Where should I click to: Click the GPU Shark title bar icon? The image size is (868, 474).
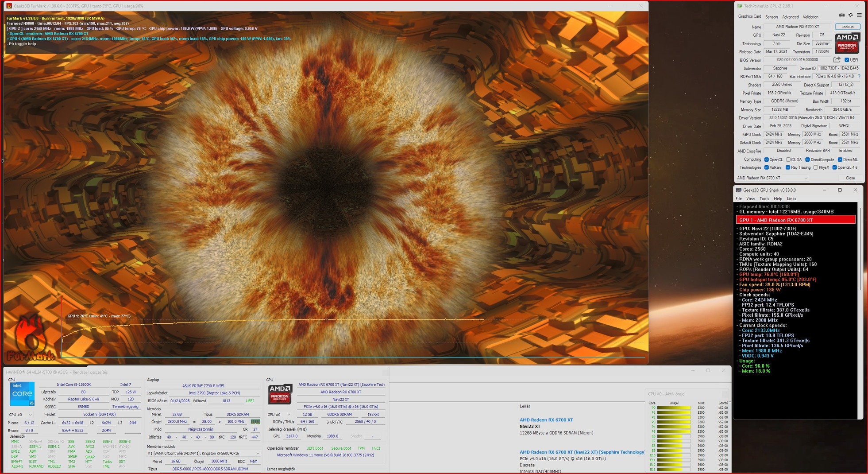[739, 190]
